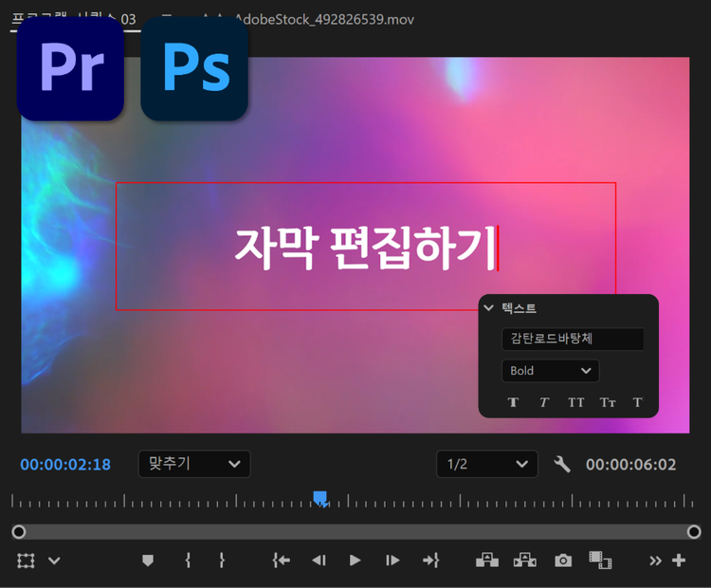Open monitor settings wrench icon
Screen dimensions: 711x588
tap(562, 464)
